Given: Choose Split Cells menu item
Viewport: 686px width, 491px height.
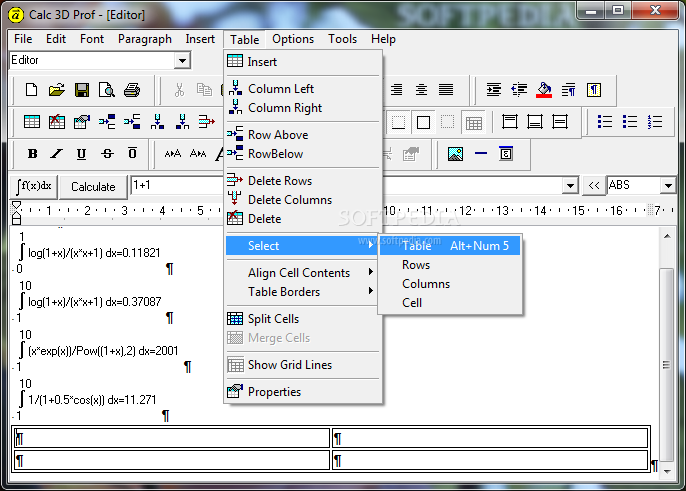Looking at the screenshot, I should (302, 319).
